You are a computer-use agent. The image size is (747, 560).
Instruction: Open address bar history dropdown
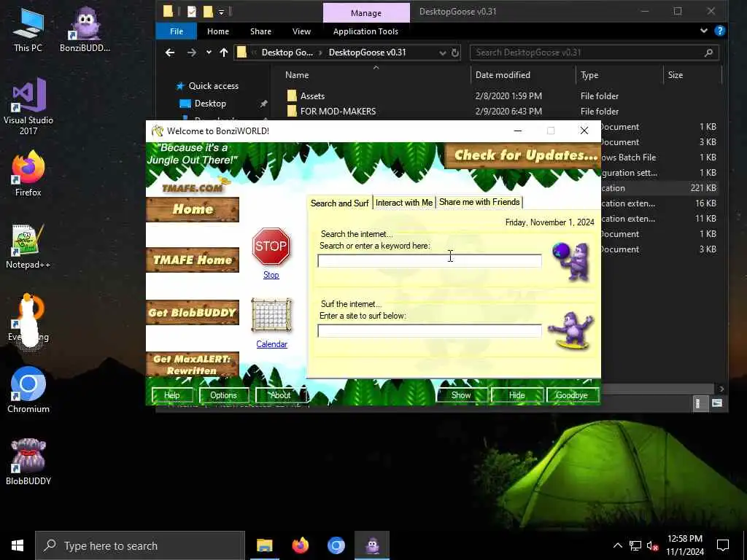click(443, 52)
